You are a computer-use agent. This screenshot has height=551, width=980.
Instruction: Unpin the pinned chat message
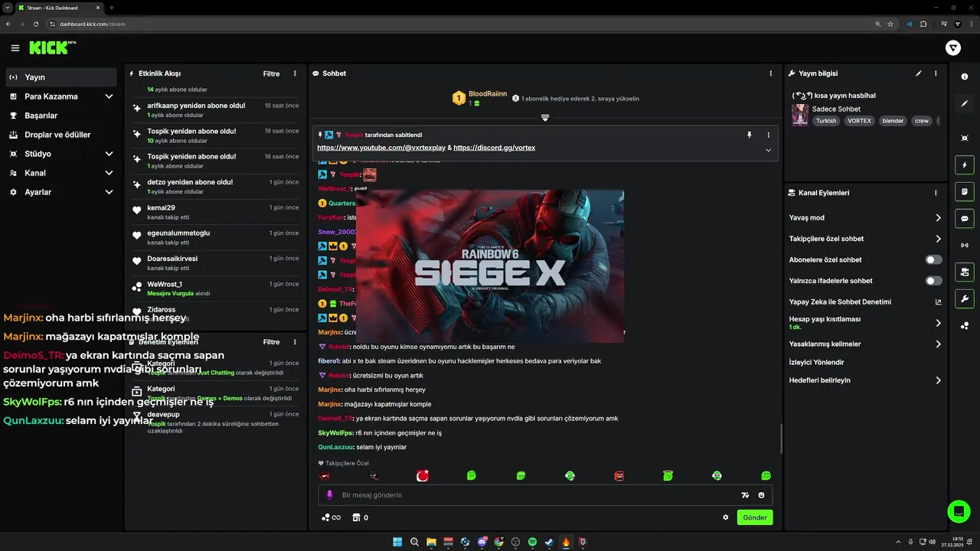(750, 135)
